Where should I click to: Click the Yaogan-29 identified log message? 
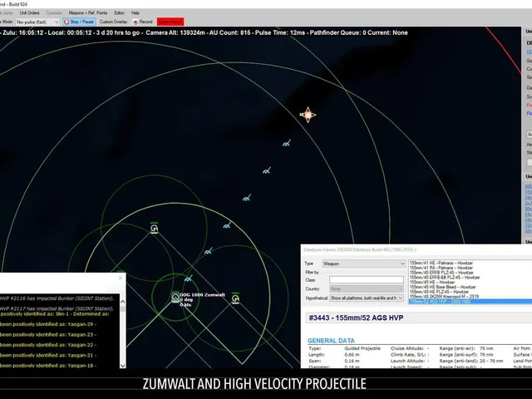click(48, 324)
